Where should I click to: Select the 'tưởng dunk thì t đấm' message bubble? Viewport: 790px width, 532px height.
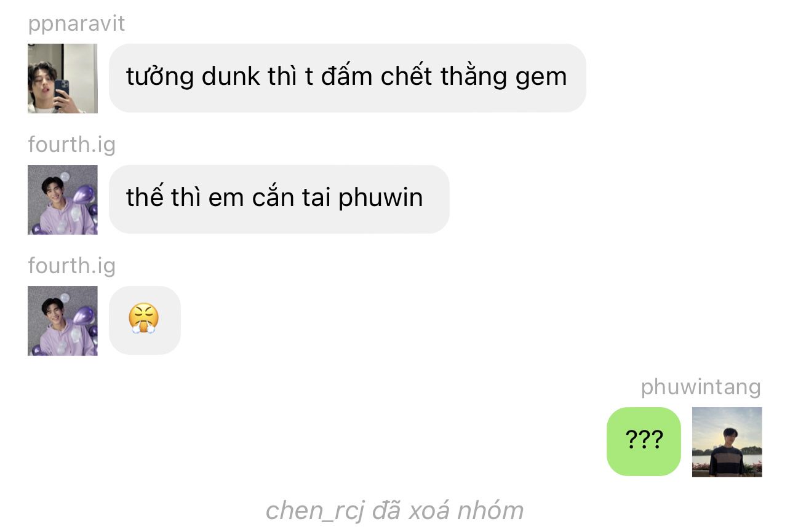tap(347, 78)
